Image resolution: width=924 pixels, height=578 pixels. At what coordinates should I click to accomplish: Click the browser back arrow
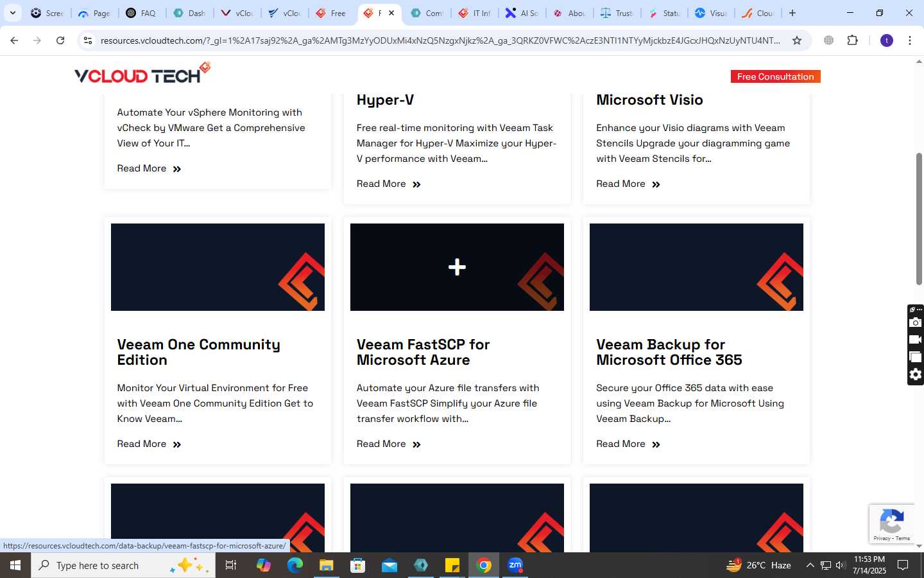(x=14, y=40)
